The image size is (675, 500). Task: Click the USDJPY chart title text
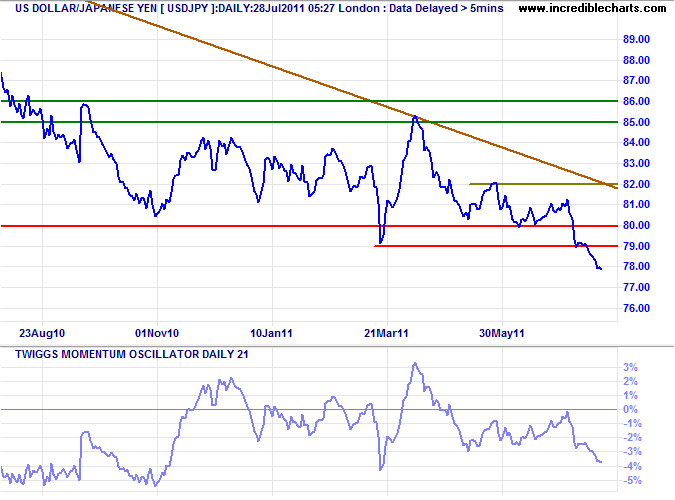(259, 8)
